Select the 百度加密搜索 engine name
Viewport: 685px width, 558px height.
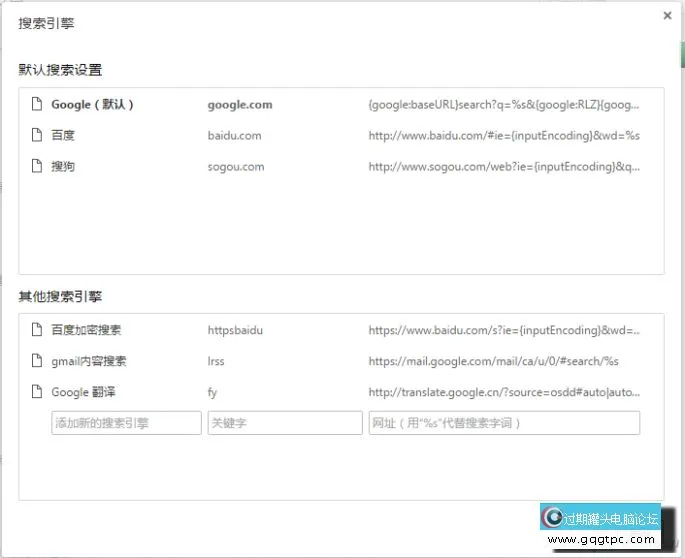pyautogui.click(x=86, y=330)
